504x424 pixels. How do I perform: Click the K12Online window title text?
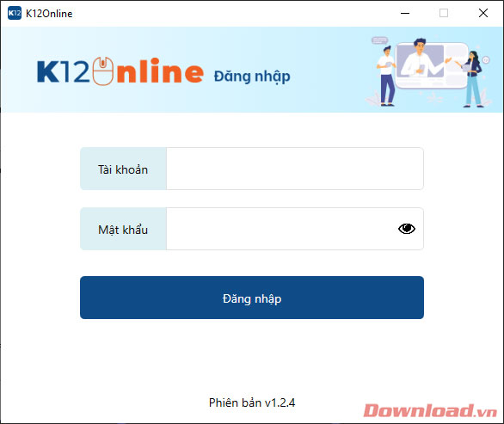click(49, 14)
